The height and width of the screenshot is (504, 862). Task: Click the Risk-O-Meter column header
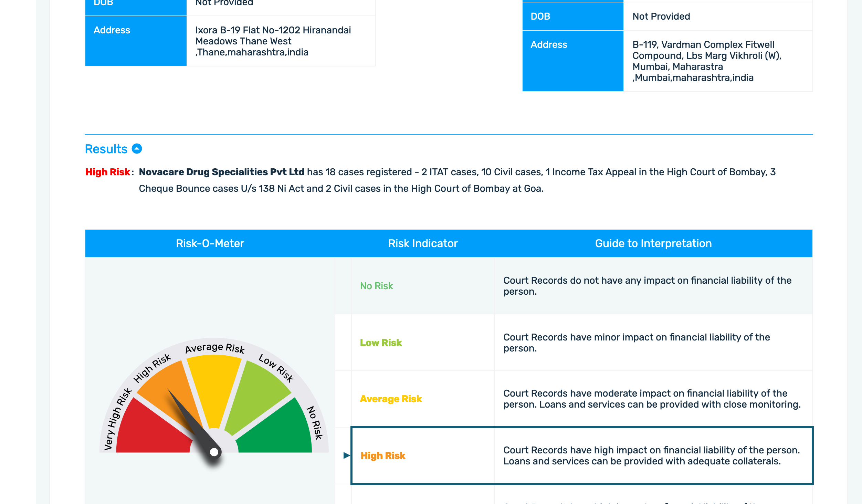click(x=210, y=243)
